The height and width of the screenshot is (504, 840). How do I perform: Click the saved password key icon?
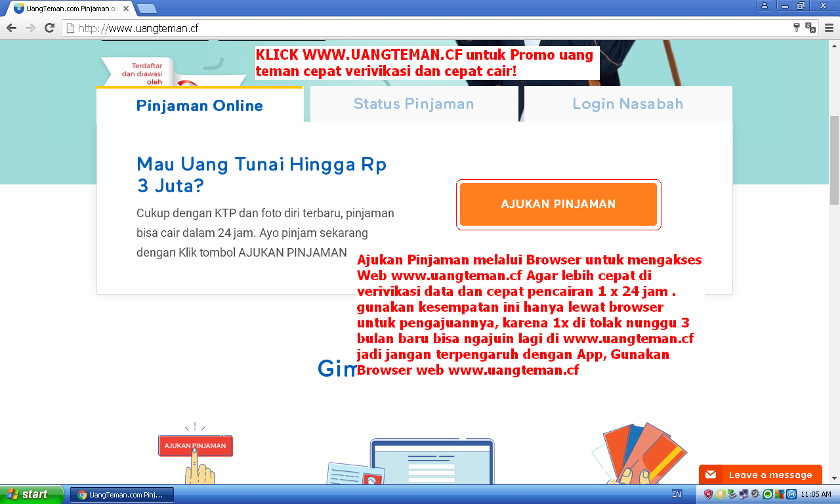[797, 28]
